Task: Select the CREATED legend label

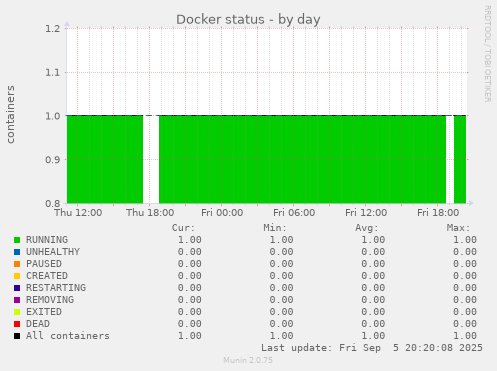Action: (47, 276)
